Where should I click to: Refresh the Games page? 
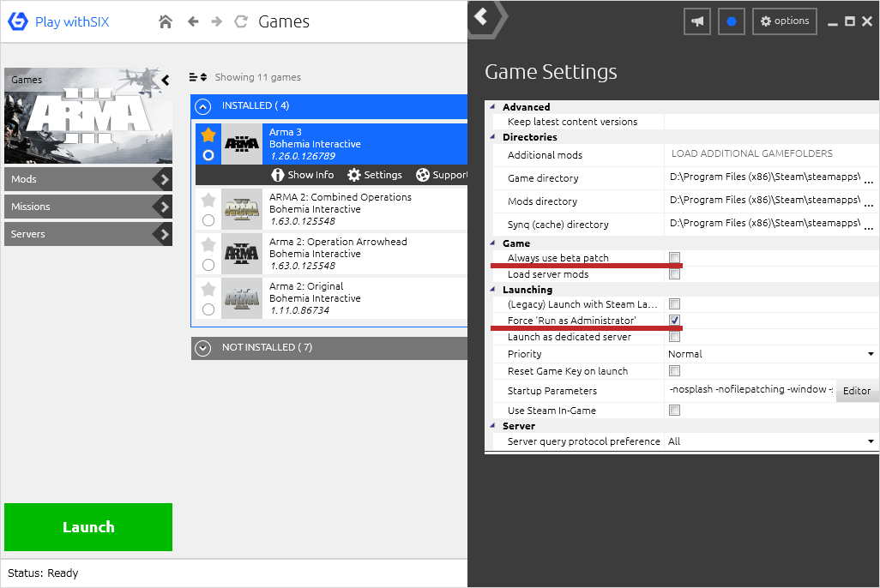click(x=241, y=21)
